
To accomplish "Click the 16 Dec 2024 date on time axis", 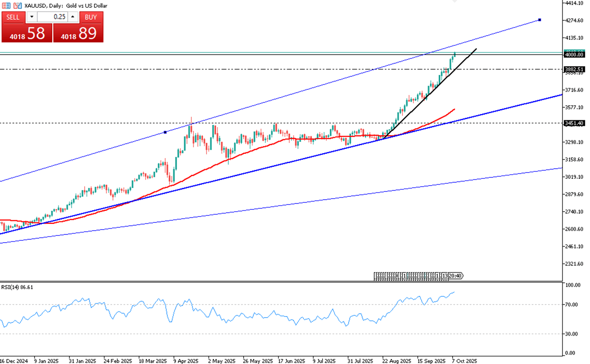I will pos(15,361).
